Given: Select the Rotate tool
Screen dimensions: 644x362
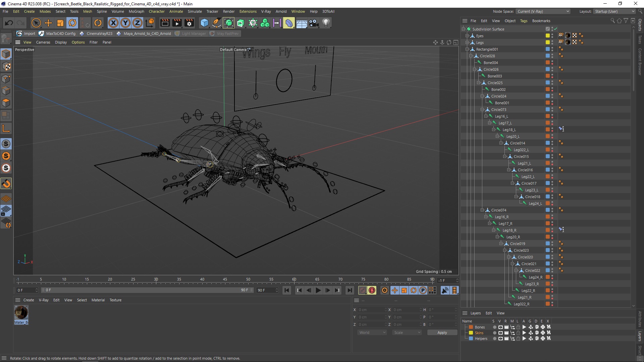Looking at the screenshot, I should (x=72, y=23).
